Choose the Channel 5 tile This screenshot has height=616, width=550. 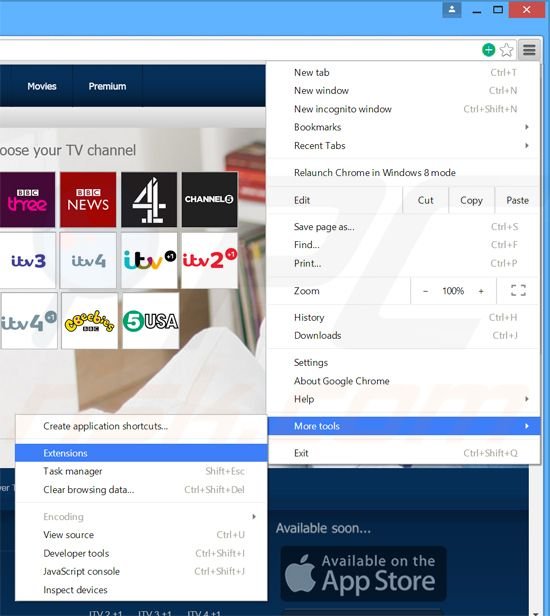point(209,200)
